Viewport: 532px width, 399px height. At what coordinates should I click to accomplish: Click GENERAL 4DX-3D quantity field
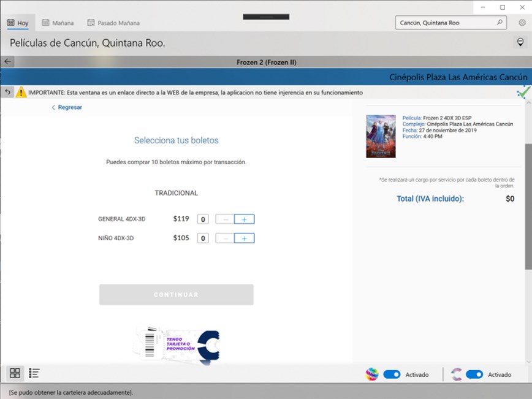(x=203, y=219)
